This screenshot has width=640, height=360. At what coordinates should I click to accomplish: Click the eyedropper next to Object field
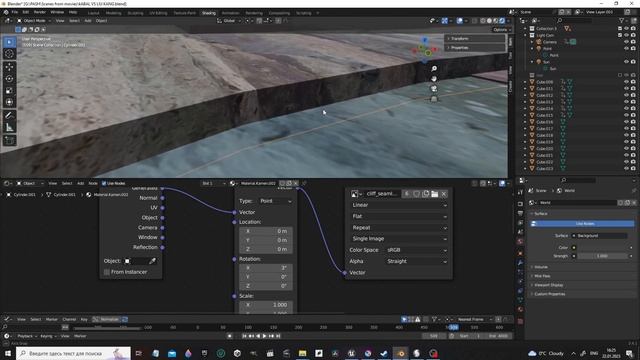coord(152,261)
